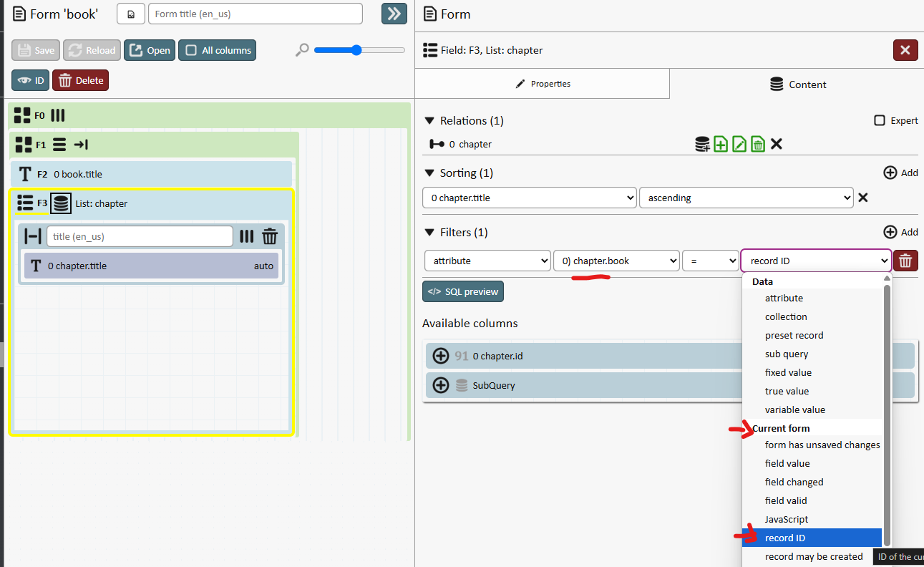The width and height of the screenshot is (924, 567).
Task: Adjust the zoom slider
Action: [357, 50]
